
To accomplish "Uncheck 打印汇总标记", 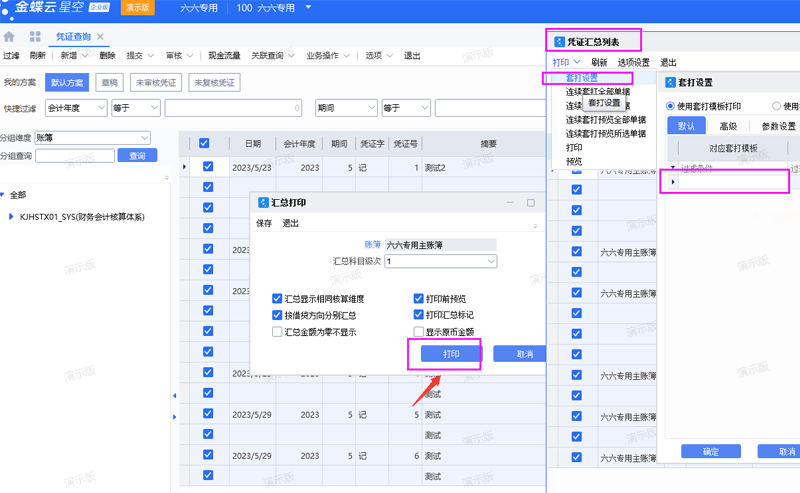I will 418,314.
